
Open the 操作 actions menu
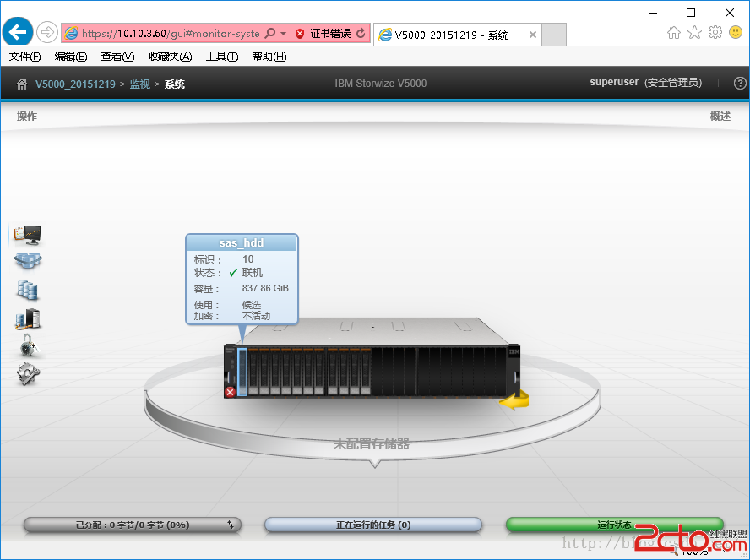(27, 117)
